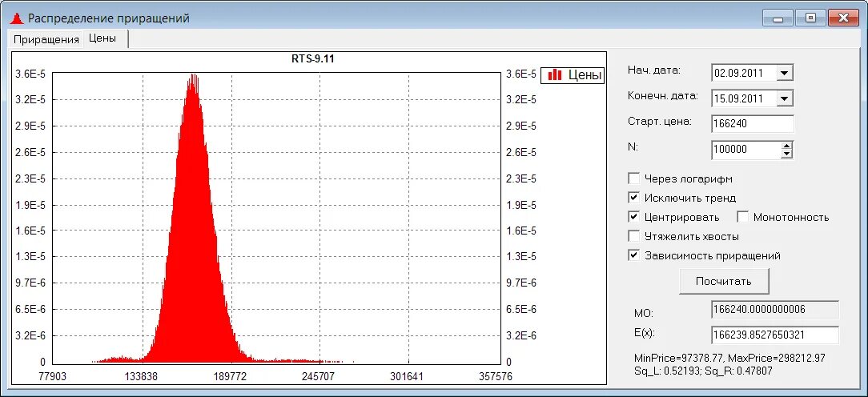
Task: Switch to the Приращения tab
Action: click(x=46, y=40)
